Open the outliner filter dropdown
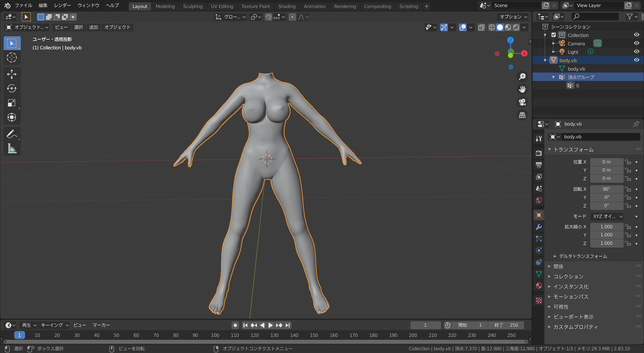Screen dimensions: 644x353 pos(632,16)
